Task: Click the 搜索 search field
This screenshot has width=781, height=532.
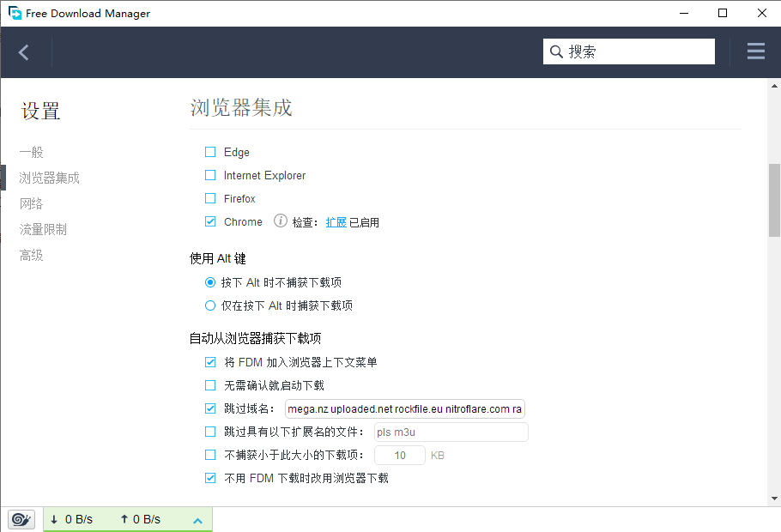Action: tap(628, 51)
